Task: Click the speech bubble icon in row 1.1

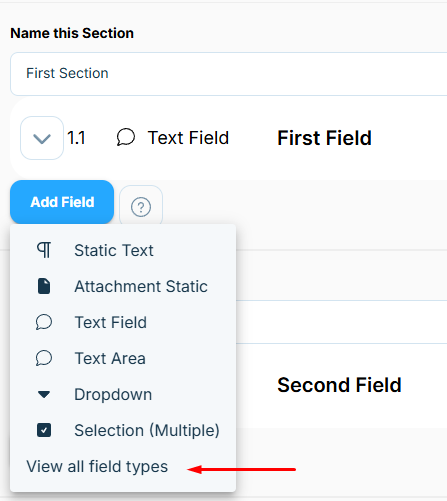Action: 126,137
